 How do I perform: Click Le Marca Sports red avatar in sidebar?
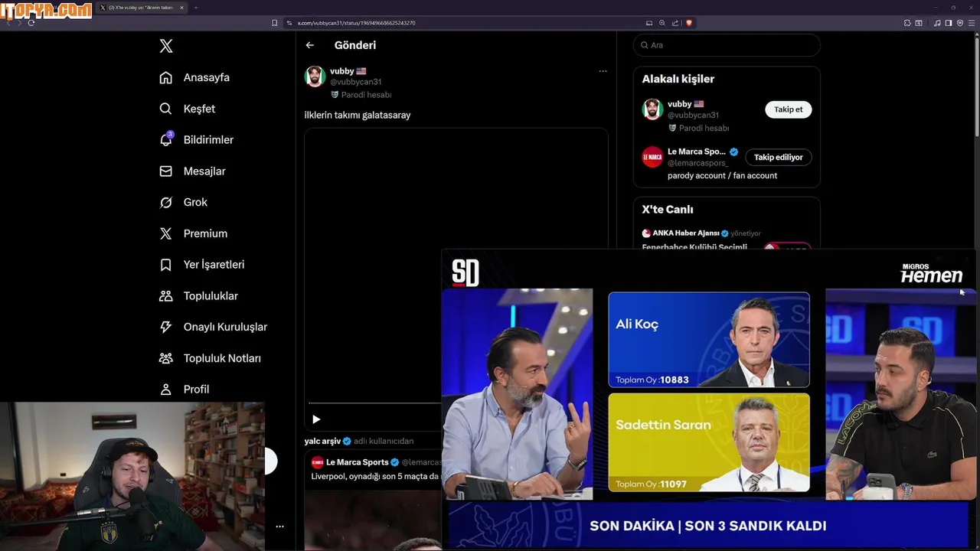(652, 157)
